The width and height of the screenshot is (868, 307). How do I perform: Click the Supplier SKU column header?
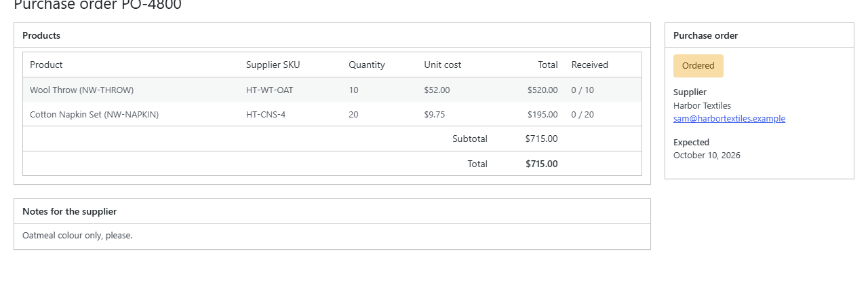[273, 65]
